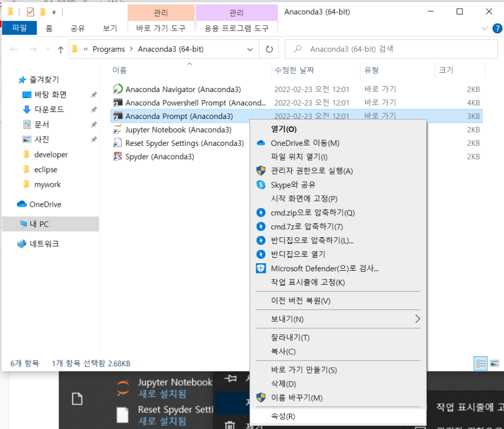Click the refresh icon beside address bar
This screenshot has width=504, height=429.
click(269, 49)
